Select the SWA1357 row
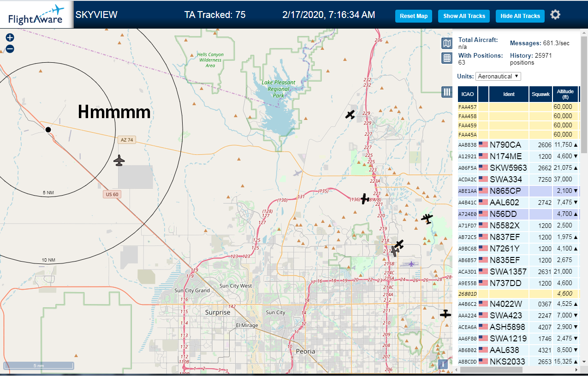Screen dimensions: 588x376 pyautogui.click(x=518, y=271)
